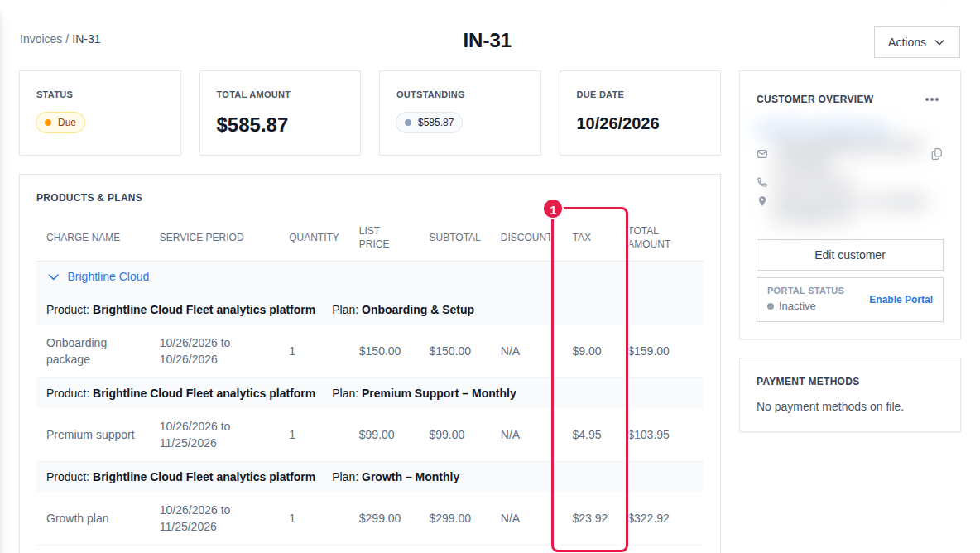
Task: Click the envelope email icon
Action: [x=762, y=154]
